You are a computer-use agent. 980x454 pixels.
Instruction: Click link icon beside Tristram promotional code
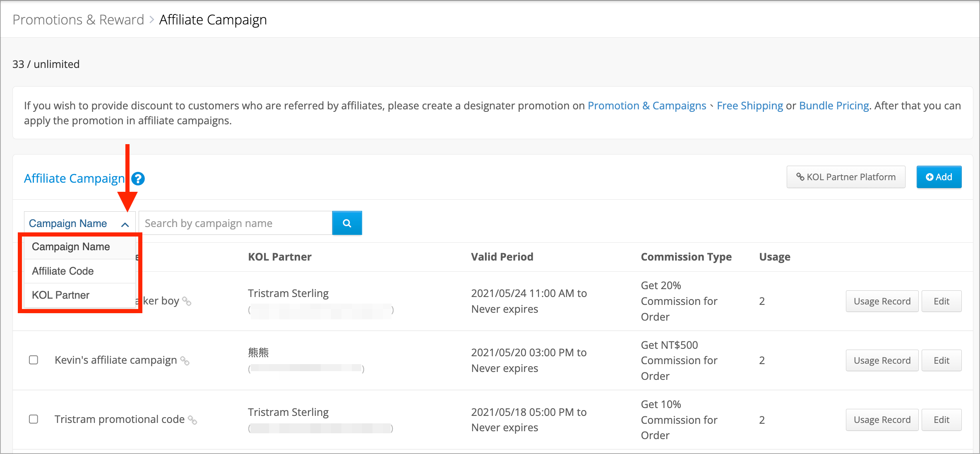coord(192,420)
